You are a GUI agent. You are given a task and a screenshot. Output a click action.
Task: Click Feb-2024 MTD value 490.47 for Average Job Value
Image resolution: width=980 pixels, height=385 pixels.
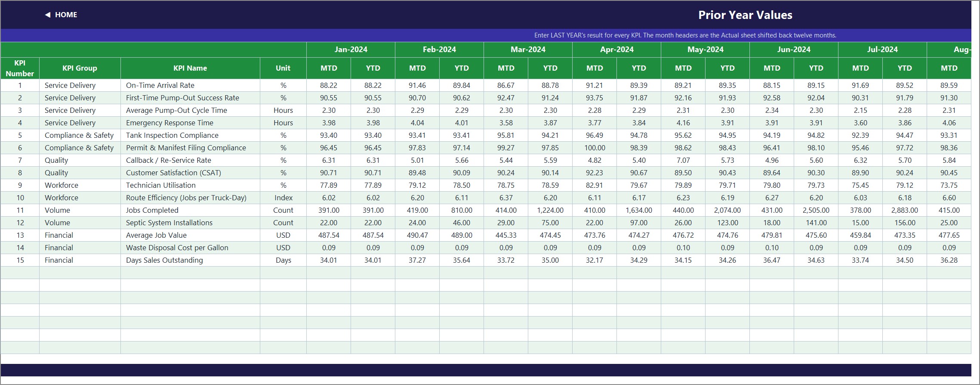click(x=417, y=235)
